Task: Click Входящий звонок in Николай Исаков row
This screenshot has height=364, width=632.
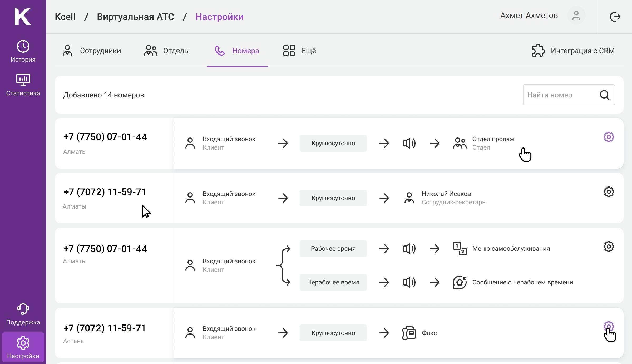Action: 229,194
